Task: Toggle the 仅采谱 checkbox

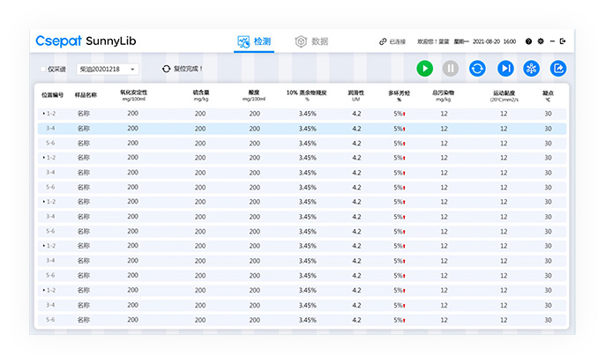Action: click(43, 69)
